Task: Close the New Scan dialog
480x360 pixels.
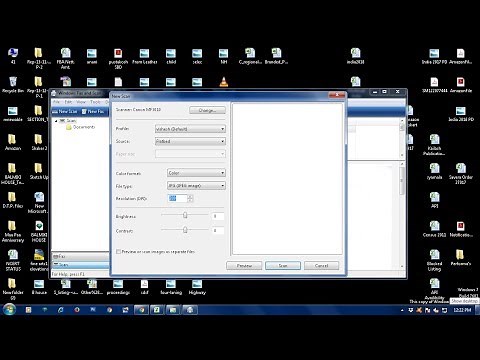Action: point(337,95)
